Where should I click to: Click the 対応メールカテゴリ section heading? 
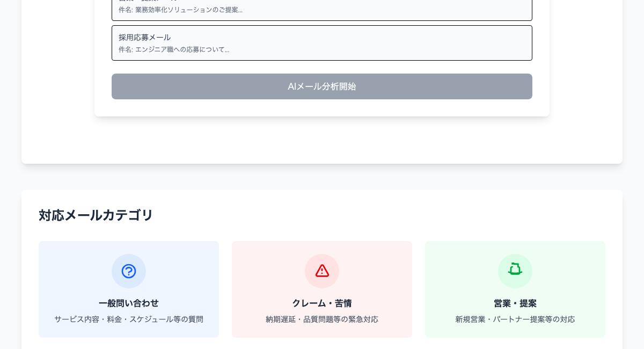click(x=96, y=215)
